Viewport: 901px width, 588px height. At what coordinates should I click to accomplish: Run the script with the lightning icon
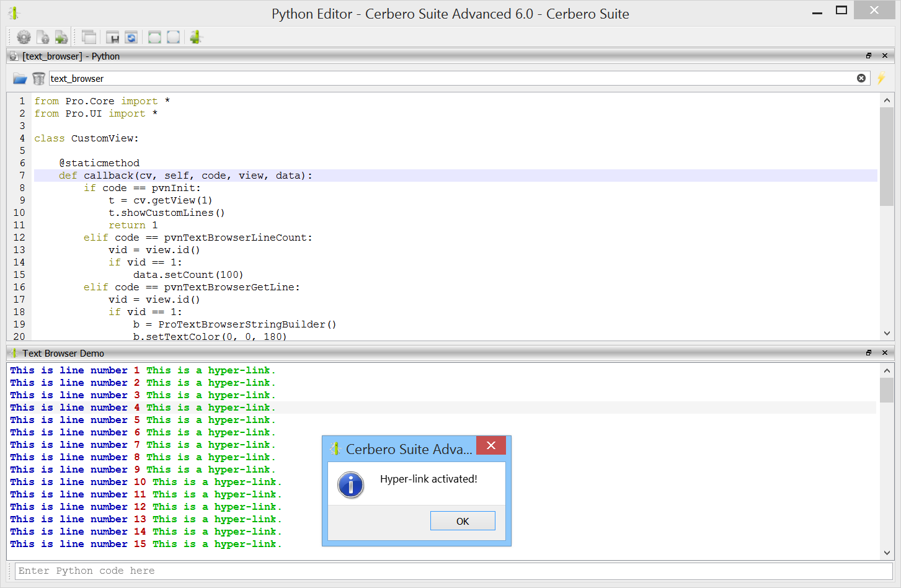click(x=881, y=78)
